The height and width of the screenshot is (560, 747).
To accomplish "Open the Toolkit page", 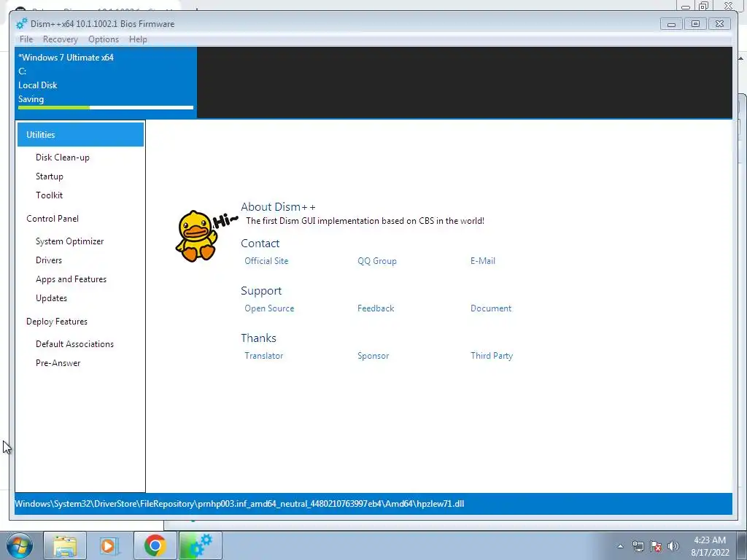I will (49, 195).
